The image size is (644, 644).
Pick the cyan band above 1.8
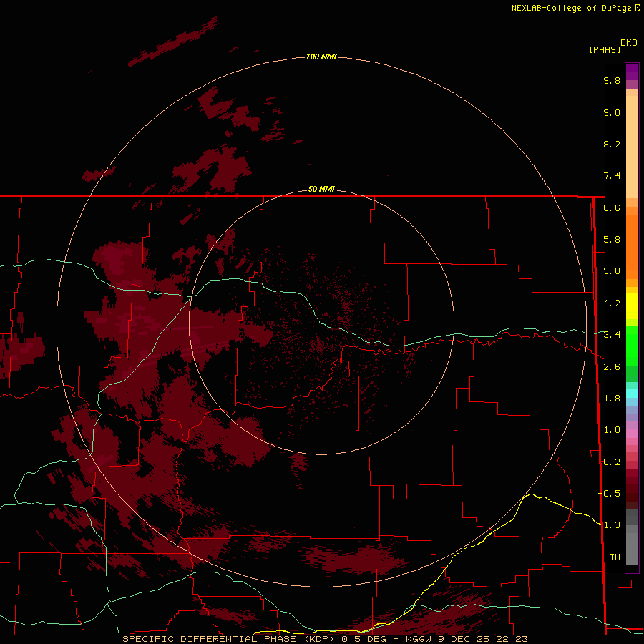(x=632, y=394)
